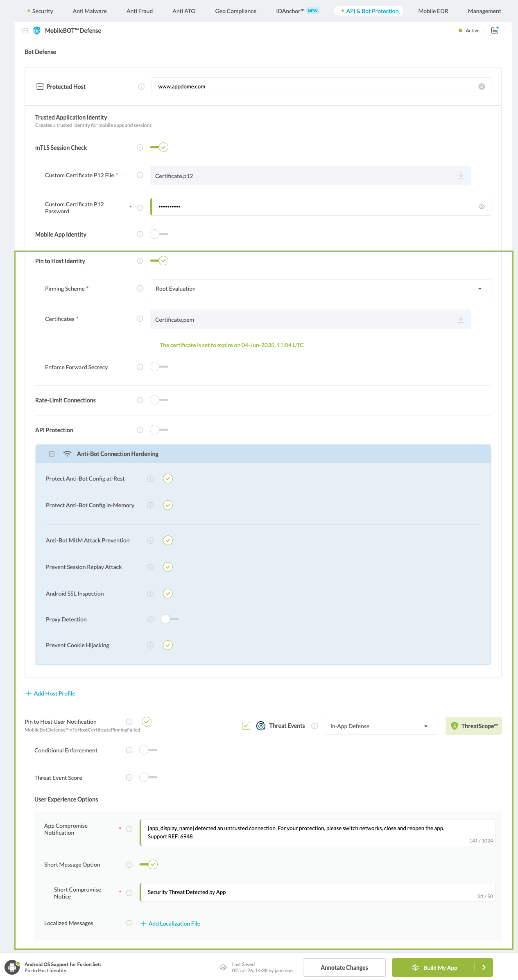Switch to the Anti Malware tab
518x980 pixels.
click(90, 11)
